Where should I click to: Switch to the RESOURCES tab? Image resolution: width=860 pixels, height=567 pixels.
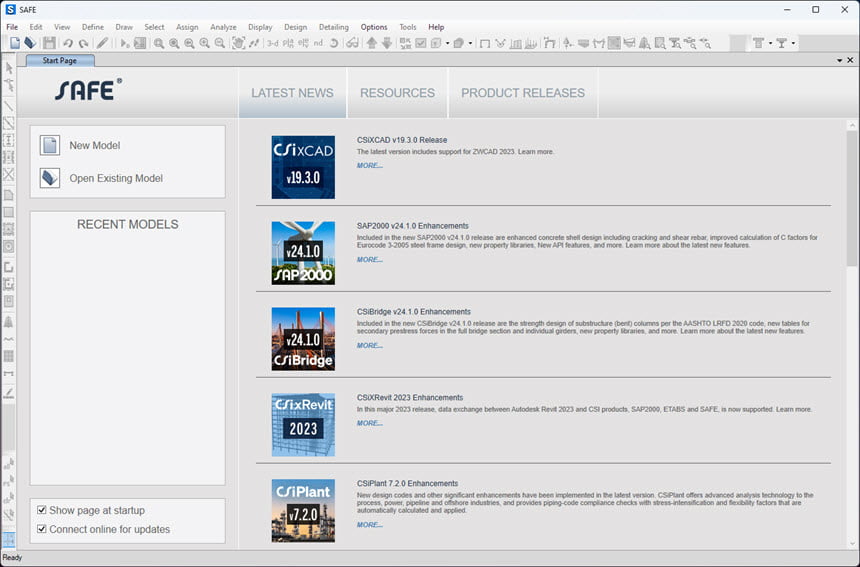398,93
